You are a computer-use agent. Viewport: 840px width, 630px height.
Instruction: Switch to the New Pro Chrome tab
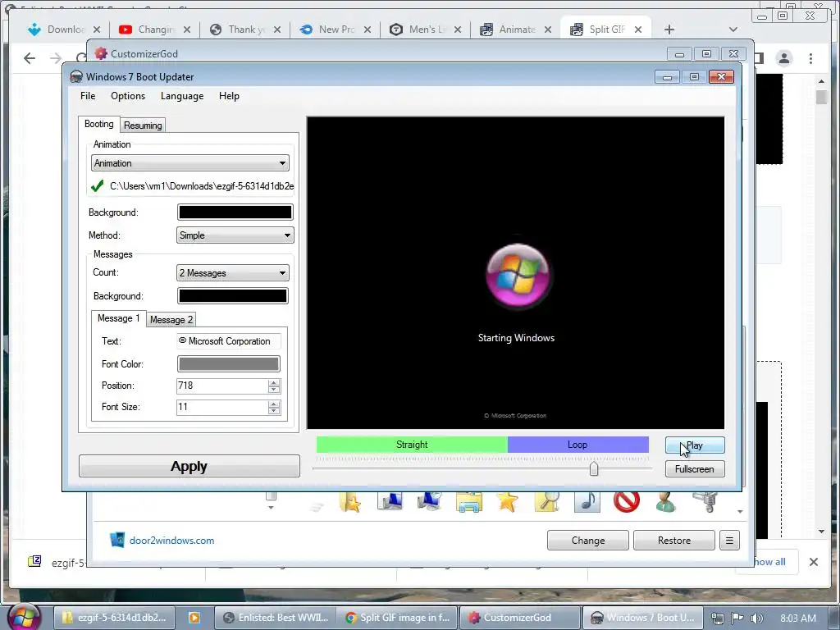point(336,30)
